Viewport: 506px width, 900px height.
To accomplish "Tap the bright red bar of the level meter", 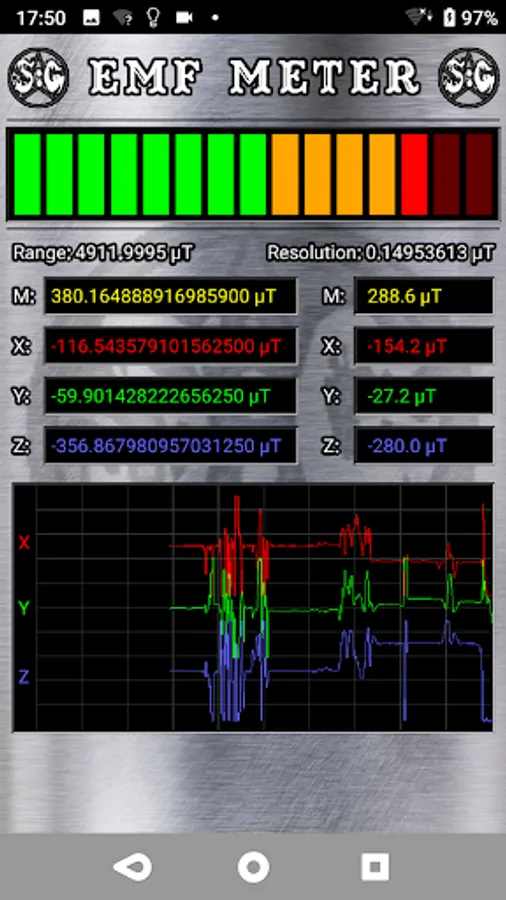I will pyautogui.click(x=414, y=174).
